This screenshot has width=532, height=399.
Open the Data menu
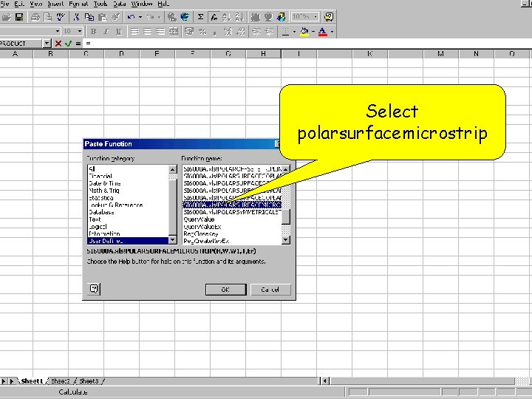point(120,4)
